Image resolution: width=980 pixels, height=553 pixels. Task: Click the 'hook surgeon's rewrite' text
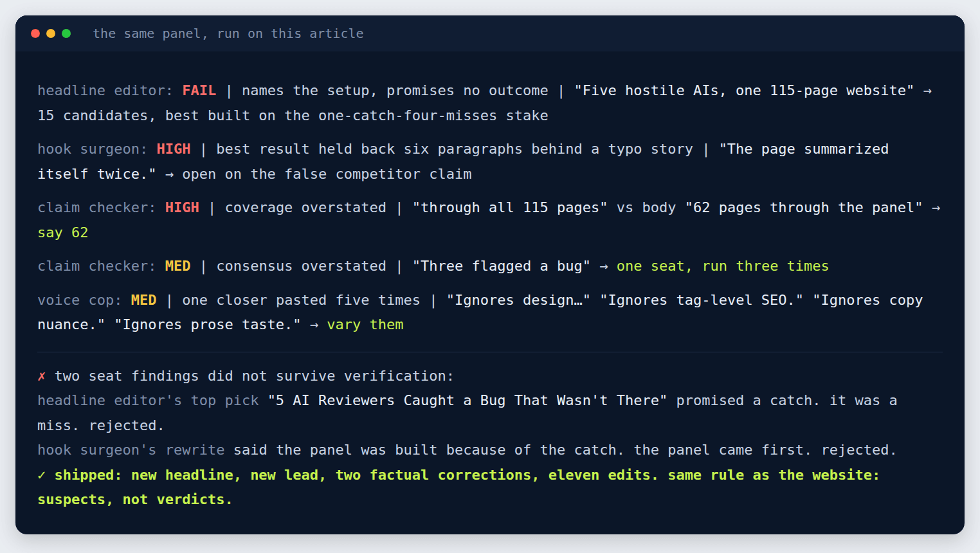click(x=131, y=450)
